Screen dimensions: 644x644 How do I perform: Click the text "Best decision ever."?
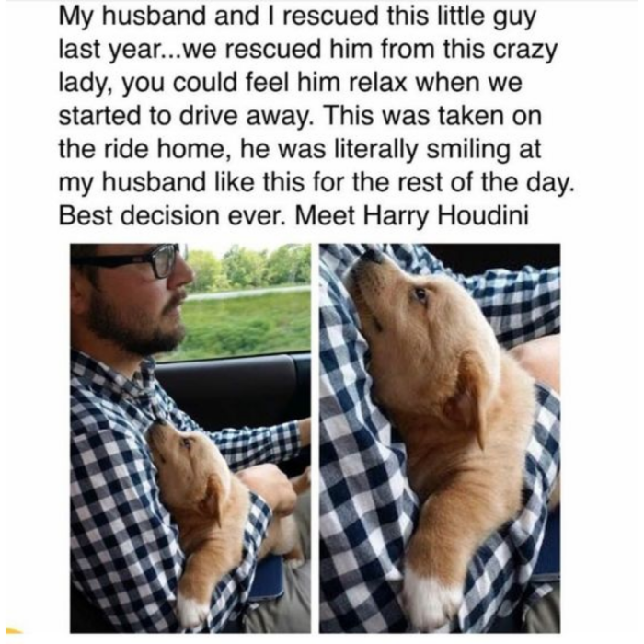(x=173, y=216)
